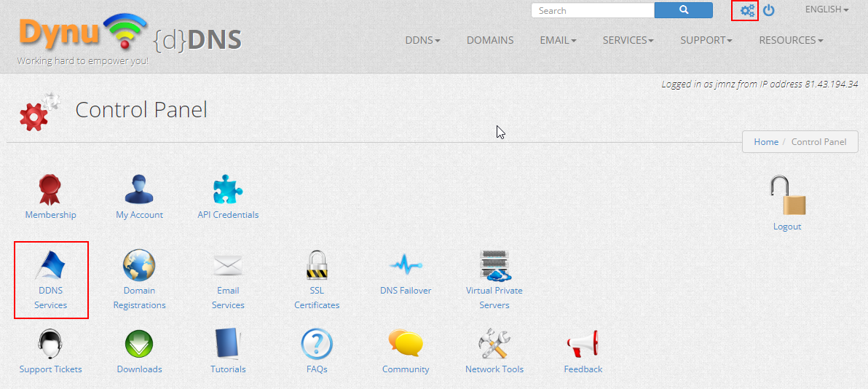Click the Membership text link
The width and height of the screenshot is (868, 389).
pos(50,214)
